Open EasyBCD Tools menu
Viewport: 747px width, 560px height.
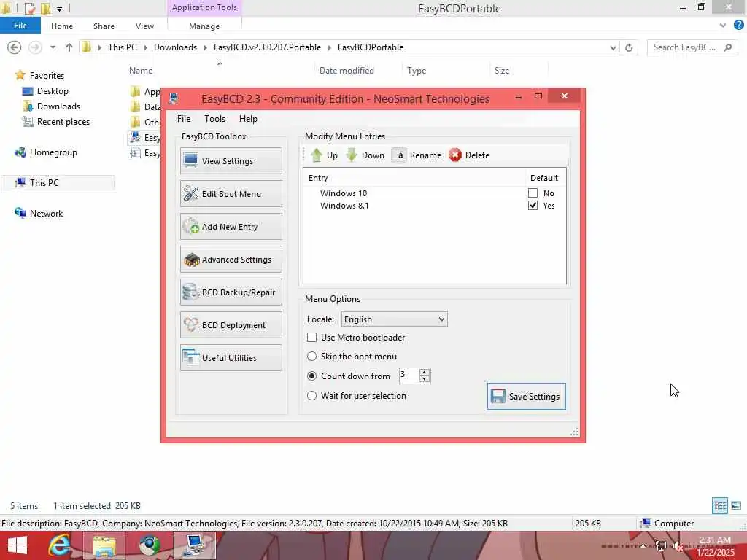215,119
